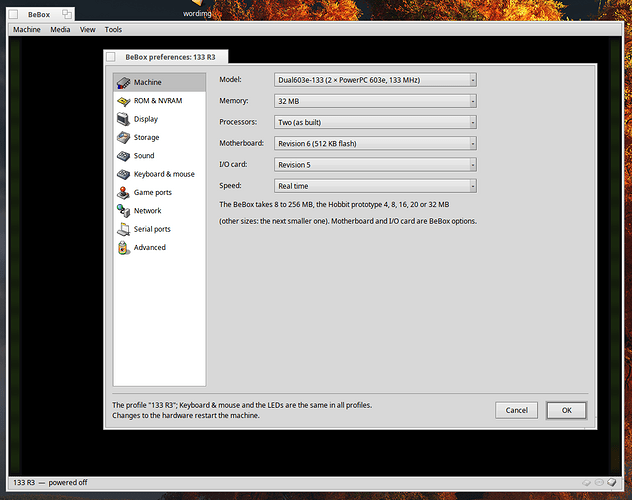Open the ROM & NVRAM chip icon
The image size is (632, 500).
[123, 101]
